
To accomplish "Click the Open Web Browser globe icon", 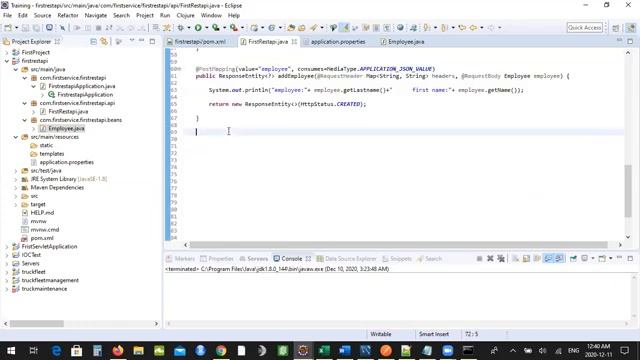I will tap(400, 28).
